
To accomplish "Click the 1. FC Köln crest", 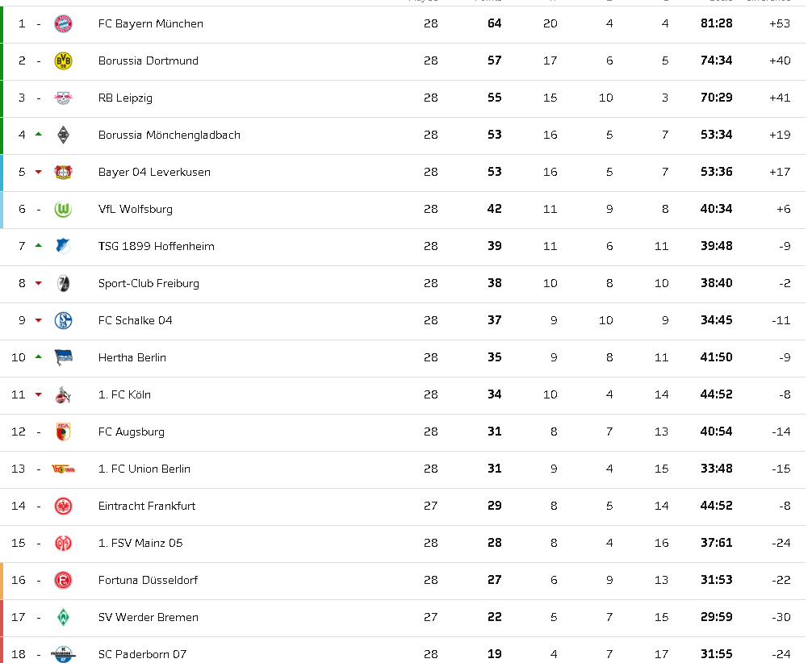I will [x=63, y=395].
